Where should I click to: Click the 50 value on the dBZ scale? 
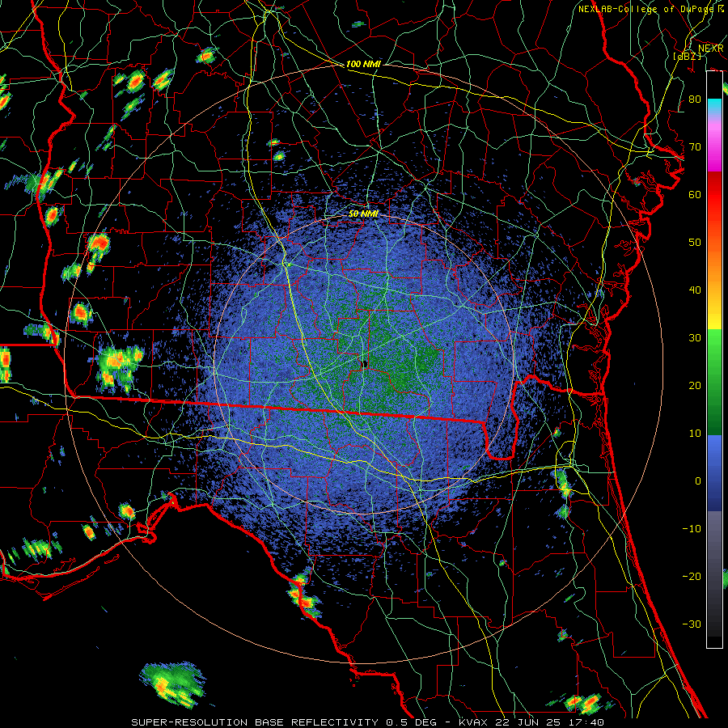coord(695,243)
